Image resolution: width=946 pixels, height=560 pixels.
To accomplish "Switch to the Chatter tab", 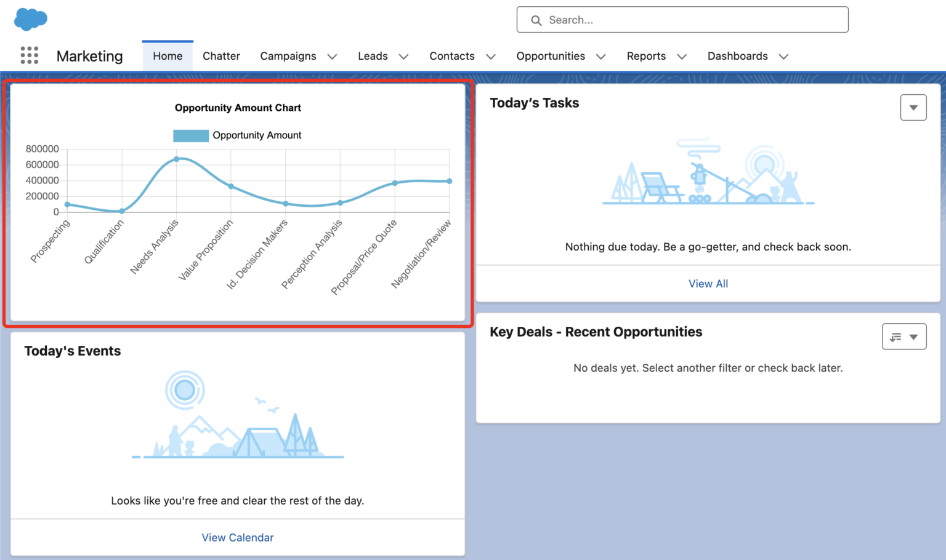I will pyautogui.click(x=221, y=55).
